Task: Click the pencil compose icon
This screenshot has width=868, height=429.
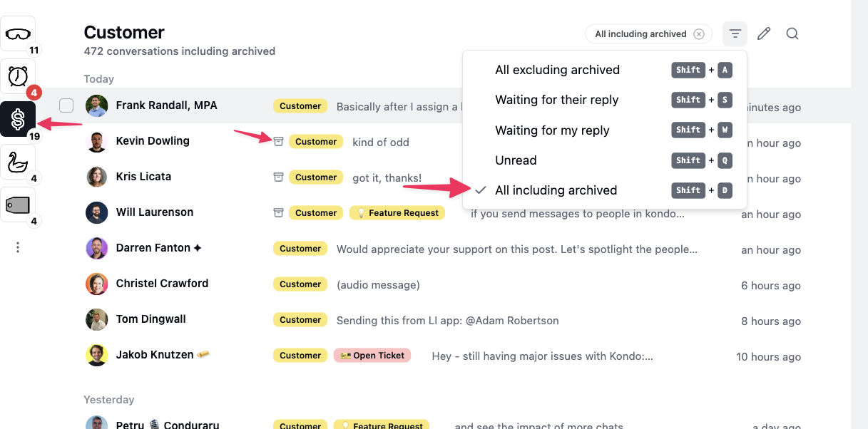Action: (764, 33)
